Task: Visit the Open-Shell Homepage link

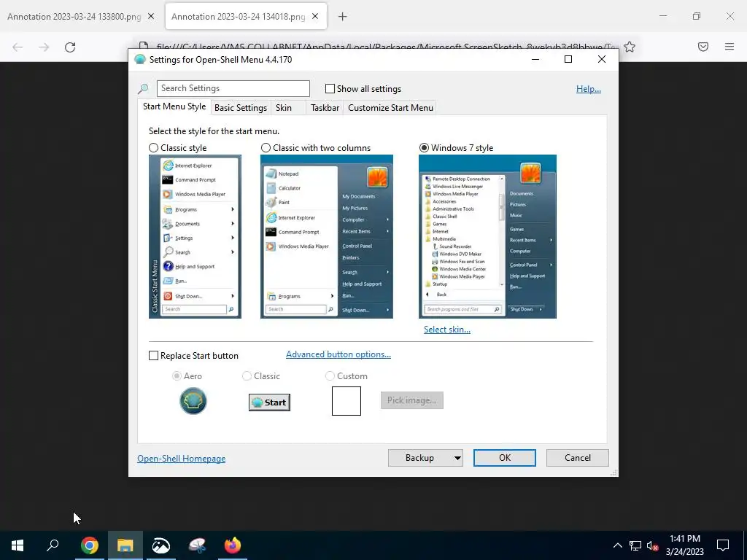Action: [182, 459]
